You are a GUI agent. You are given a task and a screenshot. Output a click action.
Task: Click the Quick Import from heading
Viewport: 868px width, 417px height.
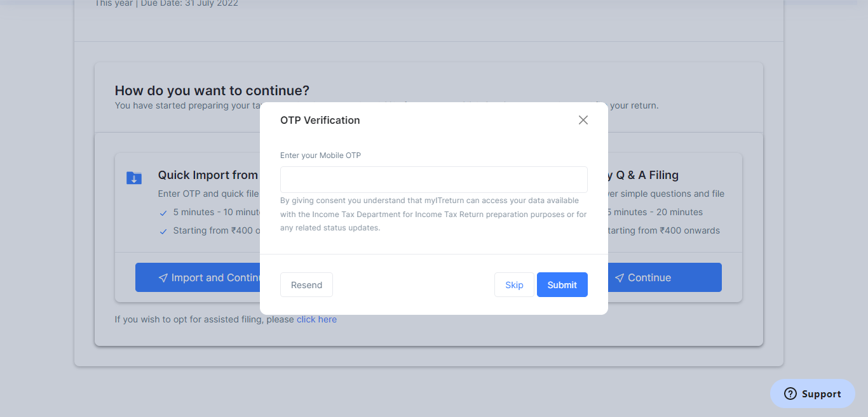(x=208, y=175)
